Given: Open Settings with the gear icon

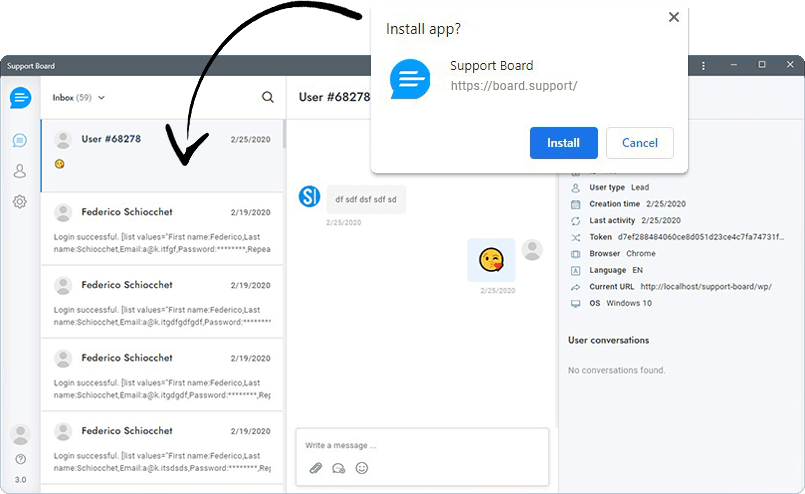Looking at the screenshot, I should pyautogui.click(x=20, y=201).
